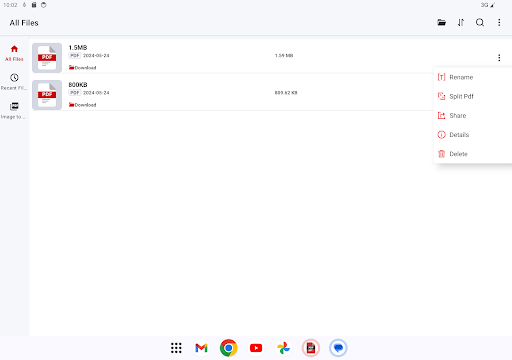Choose Details from the context menu

473,135
